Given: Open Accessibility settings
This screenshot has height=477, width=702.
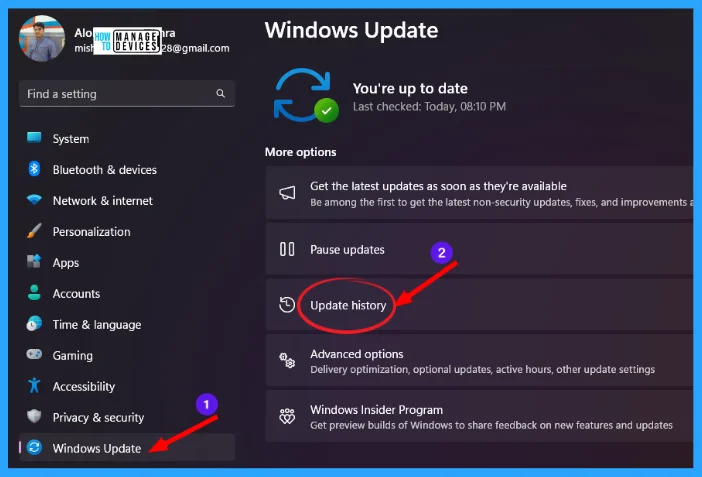Looking at the screenshot, I should tap(127, 386).
